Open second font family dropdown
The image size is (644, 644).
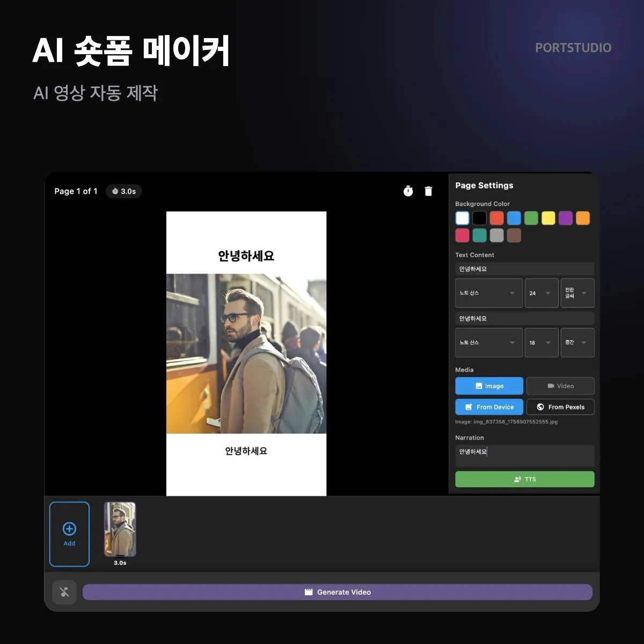pyautogui.click(x=489, y=342)
